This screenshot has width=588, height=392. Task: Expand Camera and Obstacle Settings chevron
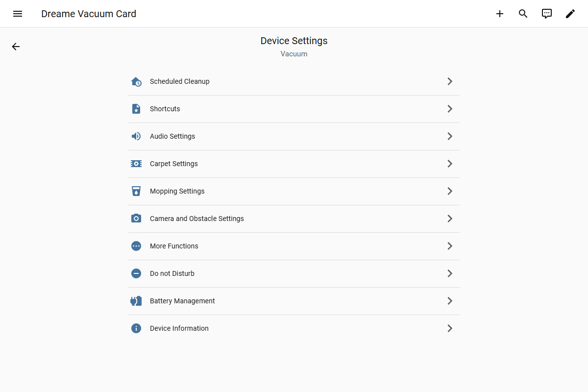click(x=450, y=219)
